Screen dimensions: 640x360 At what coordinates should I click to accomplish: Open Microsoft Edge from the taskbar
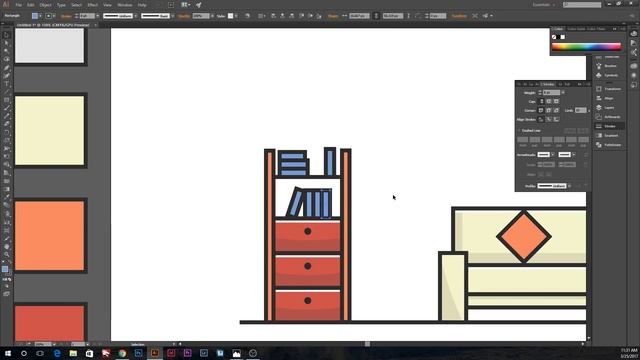tap(57, 353)
